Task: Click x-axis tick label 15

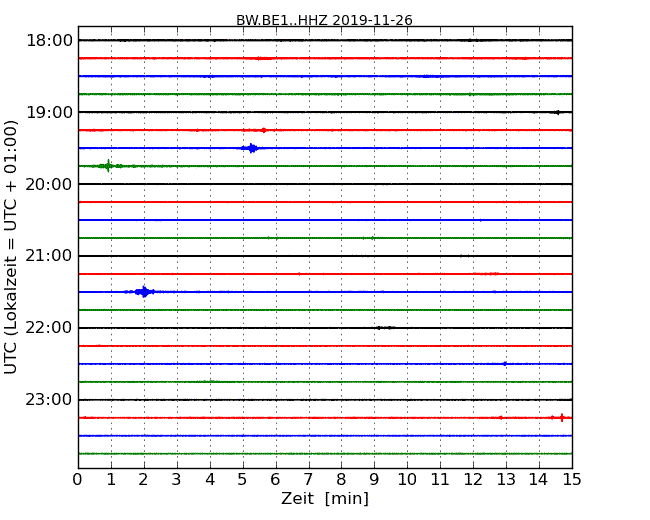Action: [x=572, y=480]
